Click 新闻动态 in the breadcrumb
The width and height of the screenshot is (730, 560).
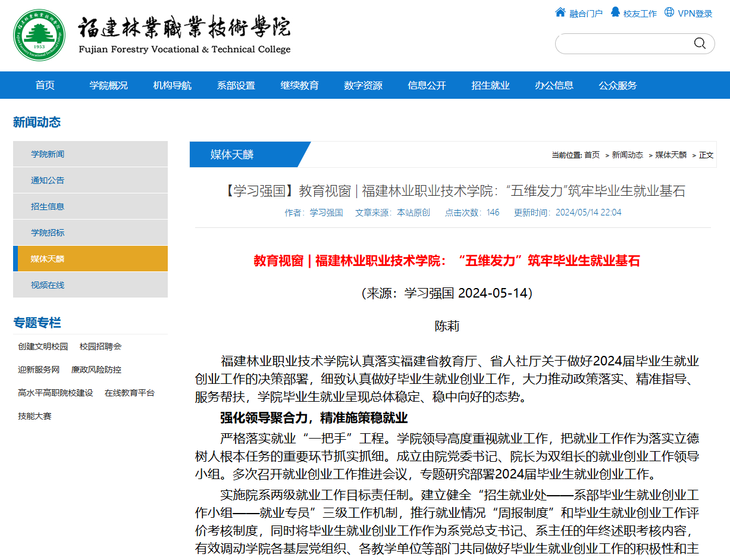pos(627,155)
